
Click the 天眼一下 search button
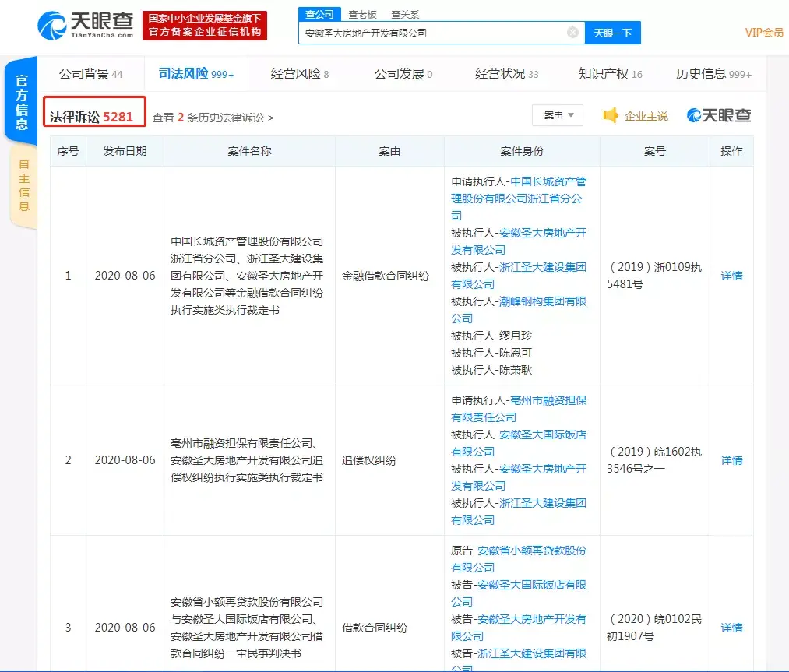612,33
